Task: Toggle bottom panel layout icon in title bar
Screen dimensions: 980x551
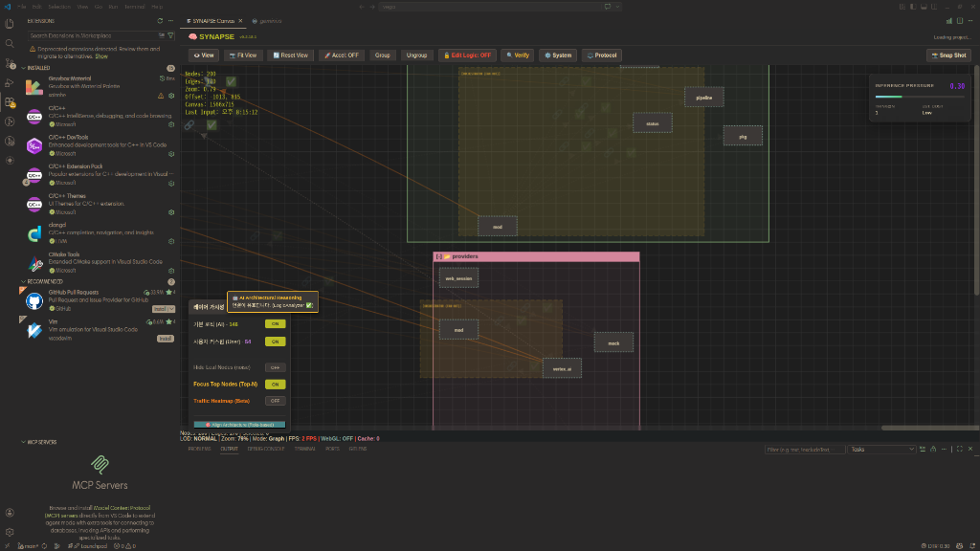Action: click(x=924, y=7)
